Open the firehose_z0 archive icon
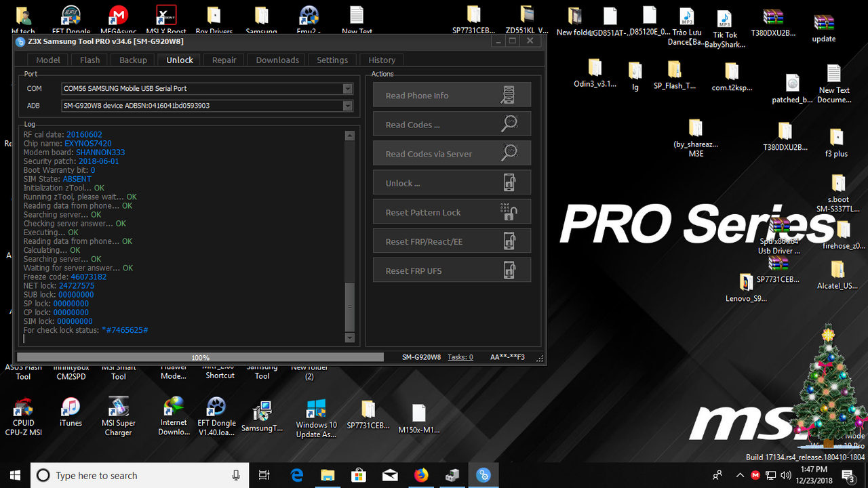Image resolution: width=868 pixels, height=488 pixels. [x=844, y=235]
